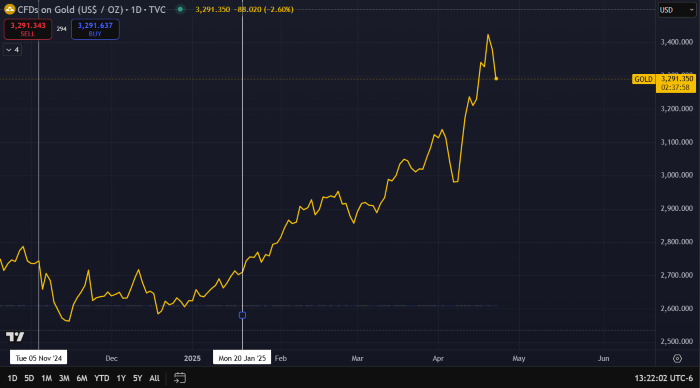Select the 1Y time range
700x388 pixels.
point(121,378)
